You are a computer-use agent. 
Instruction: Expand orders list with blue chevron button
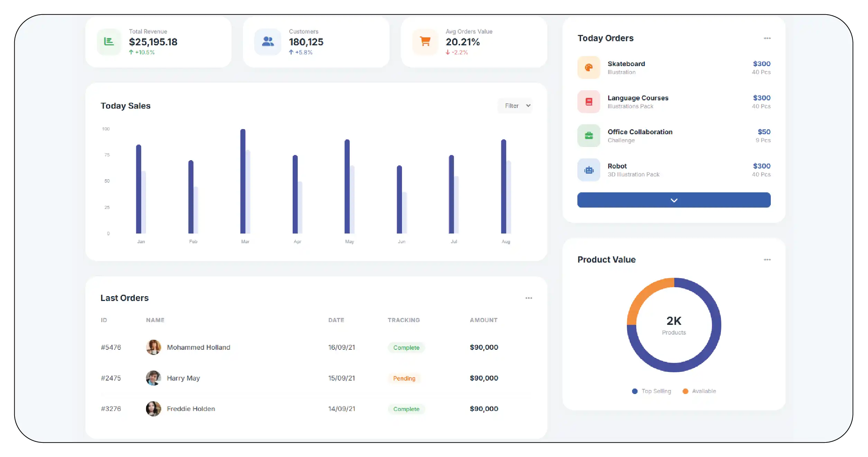tap(674, 200)
